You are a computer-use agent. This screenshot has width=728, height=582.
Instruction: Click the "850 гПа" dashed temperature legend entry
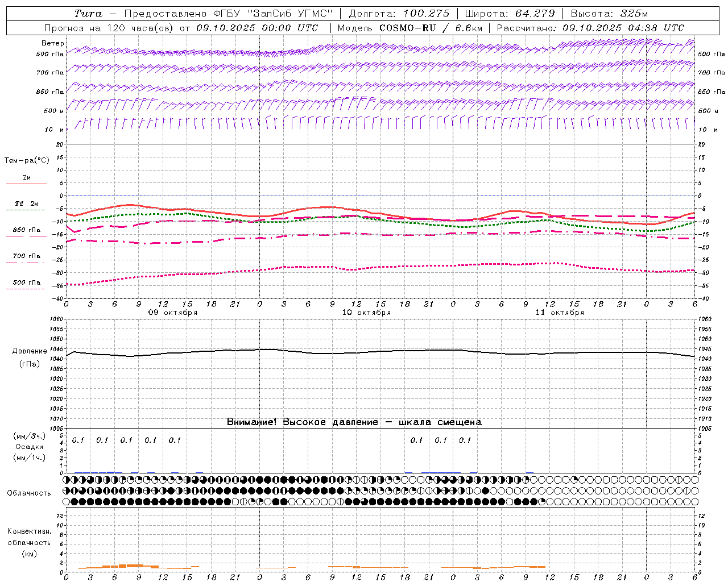pos(26,230)
